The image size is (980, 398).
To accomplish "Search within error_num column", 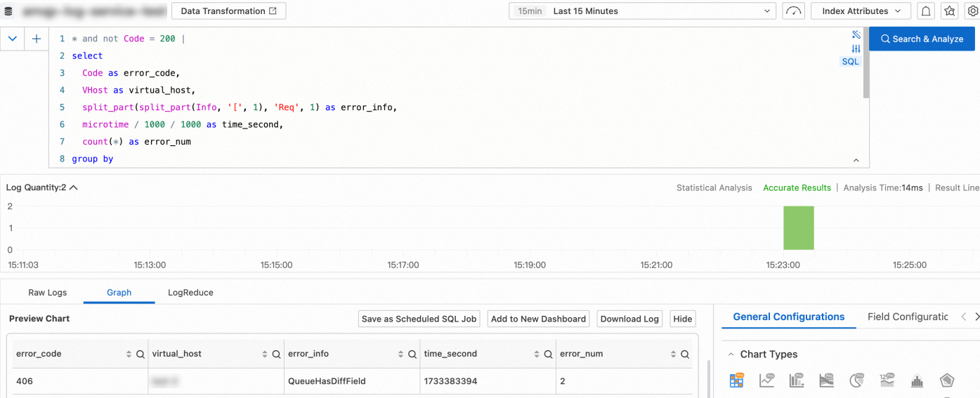I will (685, 354).
